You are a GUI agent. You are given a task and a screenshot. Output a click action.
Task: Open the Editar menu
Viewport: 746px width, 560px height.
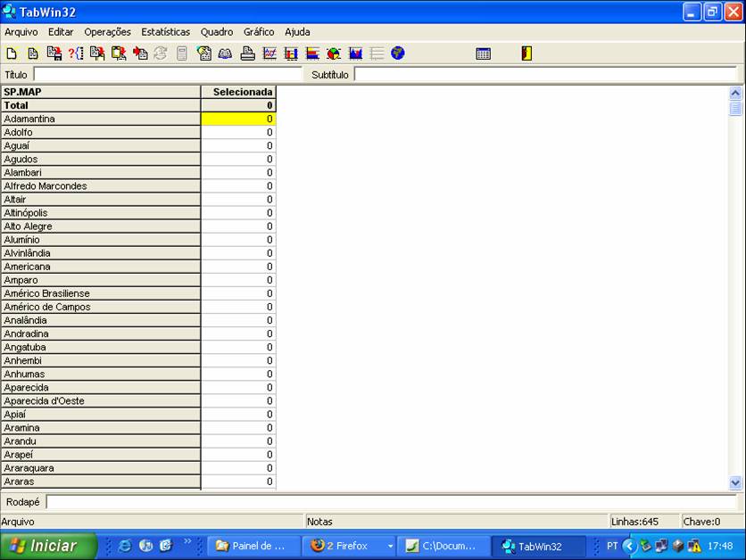(x=61, y=32)
